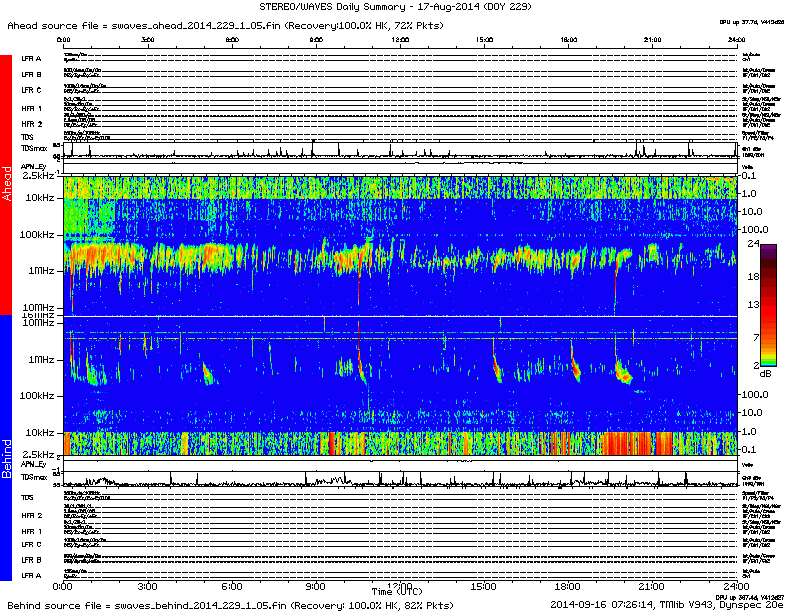Click LFR C label in Ahead section
The height and width of the screenshot is (612, 792).
[31, 90]
